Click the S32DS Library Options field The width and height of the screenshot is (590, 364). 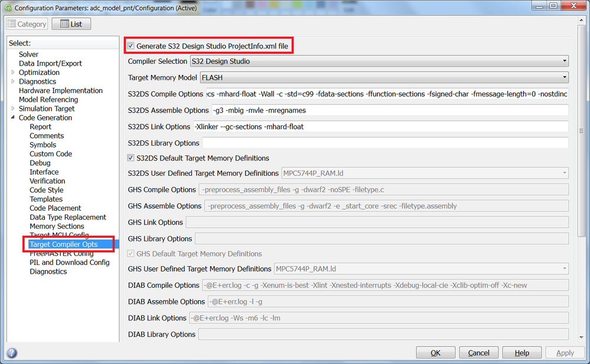(x=385, y=143)
